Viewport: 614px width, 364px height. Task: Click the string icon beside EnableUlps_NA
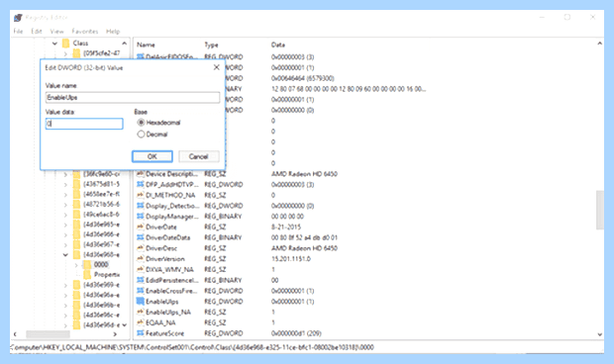click(141, 312)
